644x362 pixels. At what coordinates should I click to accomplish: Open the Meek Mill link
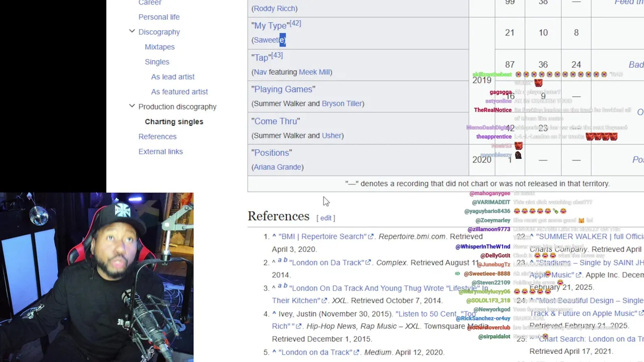314,72
